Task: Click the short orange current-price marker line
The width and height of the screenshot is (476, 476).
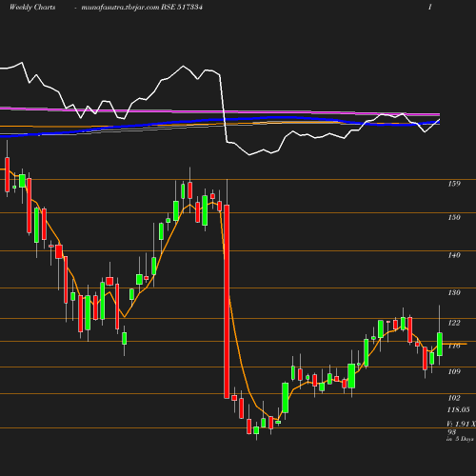Action: pos(455,344)
